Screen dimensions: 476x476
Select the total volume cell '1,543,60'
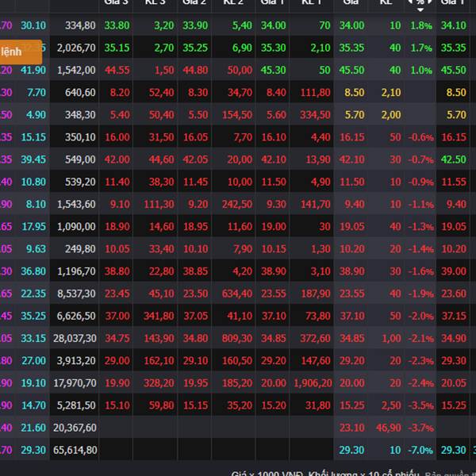[x=76, y=205]
